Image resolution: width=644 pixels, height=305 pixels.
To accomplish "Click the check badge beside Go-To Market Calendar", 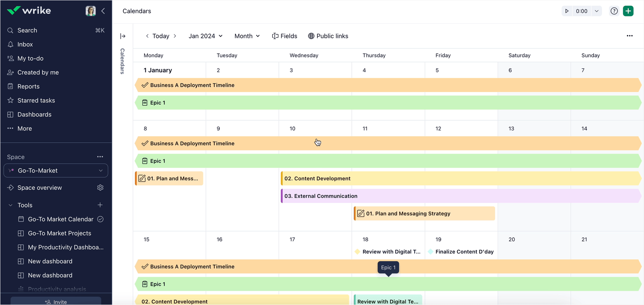I will 101,219.
